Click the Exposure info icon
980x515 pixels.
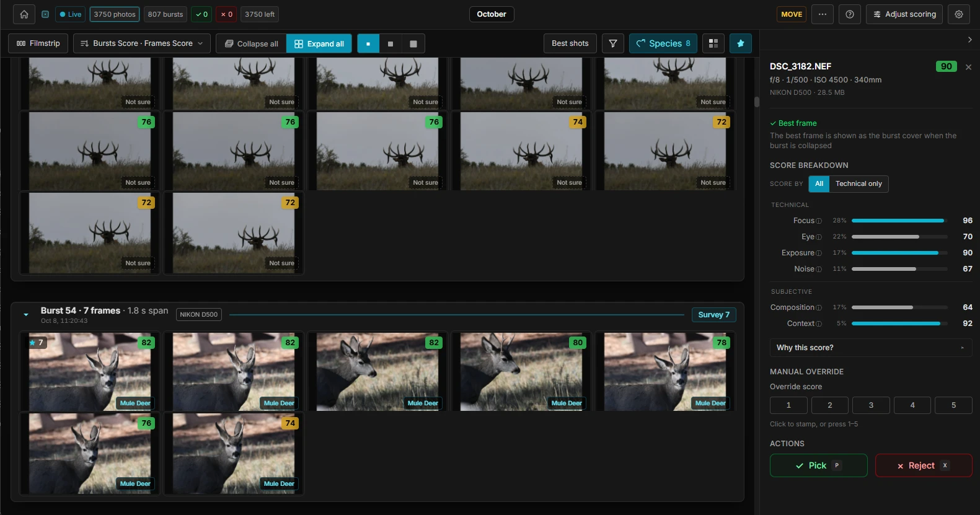coord(819,253)
